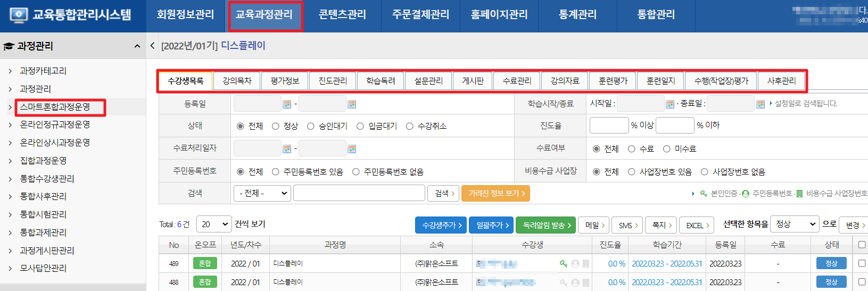Open the 20건씩 보기 page-size dropdown

point(214,225)
